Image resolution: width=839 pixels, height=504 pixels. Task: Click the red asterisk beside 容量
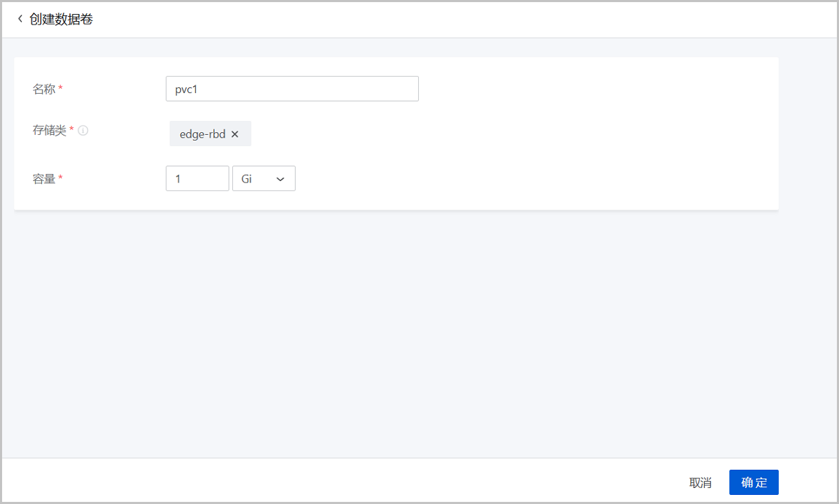[x=60, y=178]
